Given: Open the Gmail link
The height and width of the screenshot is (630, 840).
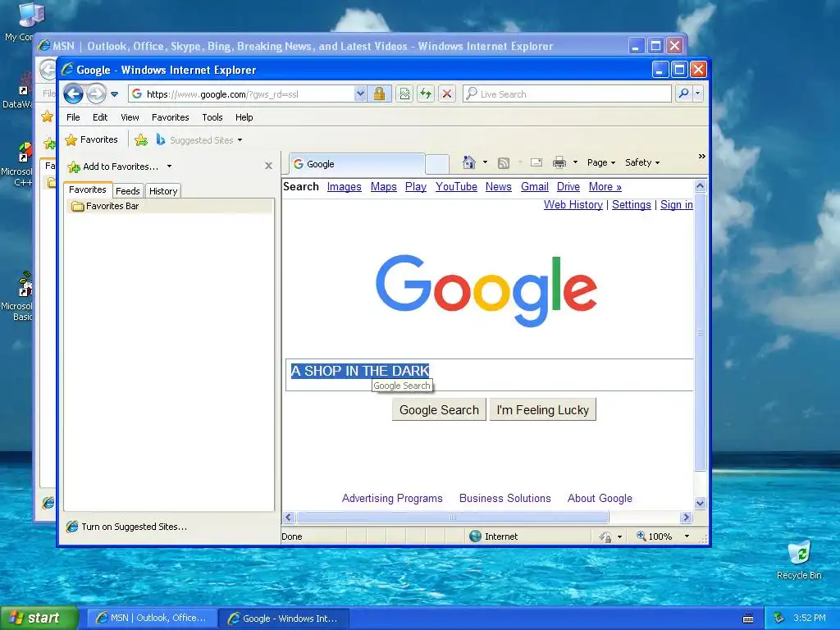Looking at the screenshot, I should 535,187.
